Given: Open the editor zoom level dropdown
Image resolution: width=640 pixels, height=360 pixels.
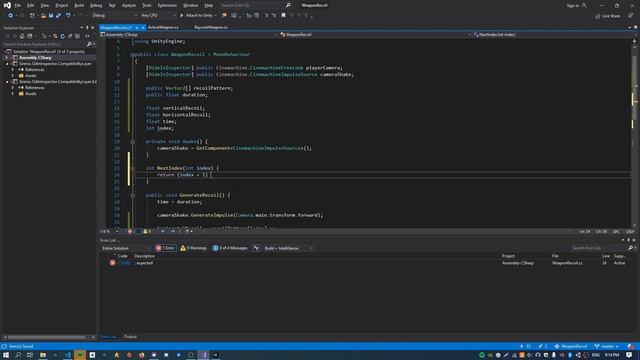Looking at the screenshot, I should pos(109,231).
